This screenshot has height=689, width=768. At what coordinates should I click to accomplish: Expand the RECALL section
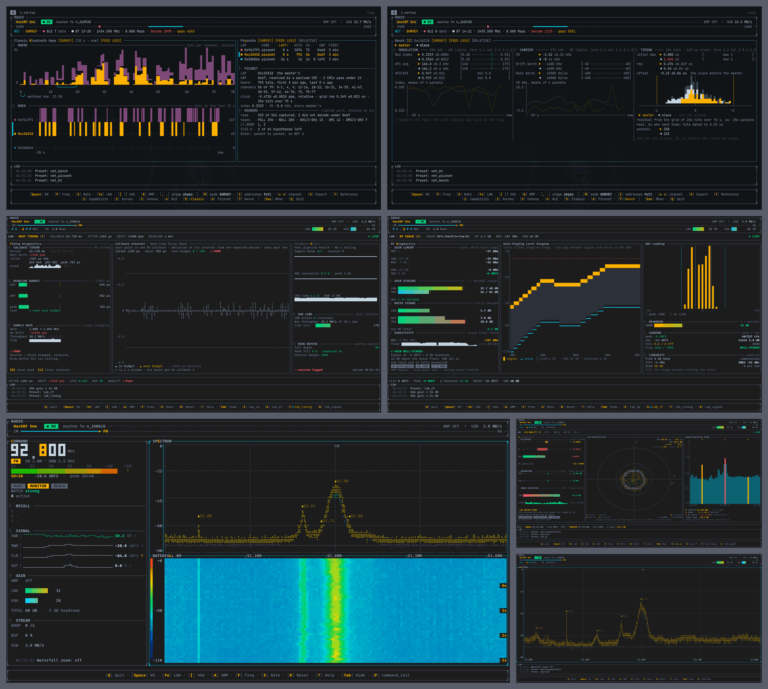22,506
